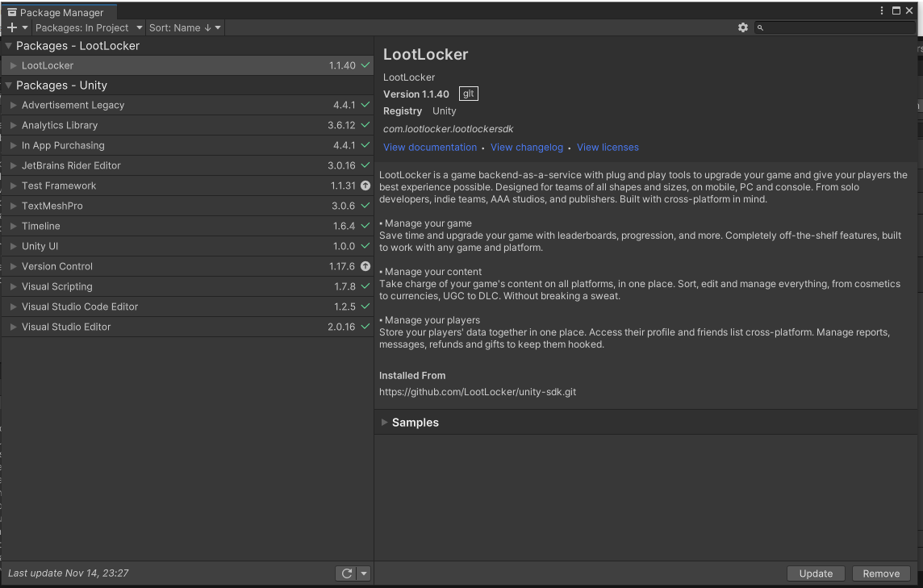
Task: Select the Package Manager tab
Action: [56, 12]
